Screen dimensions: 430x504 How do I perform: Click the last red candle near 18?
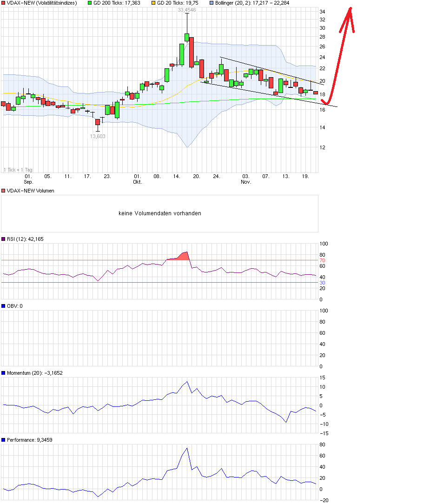316,93
